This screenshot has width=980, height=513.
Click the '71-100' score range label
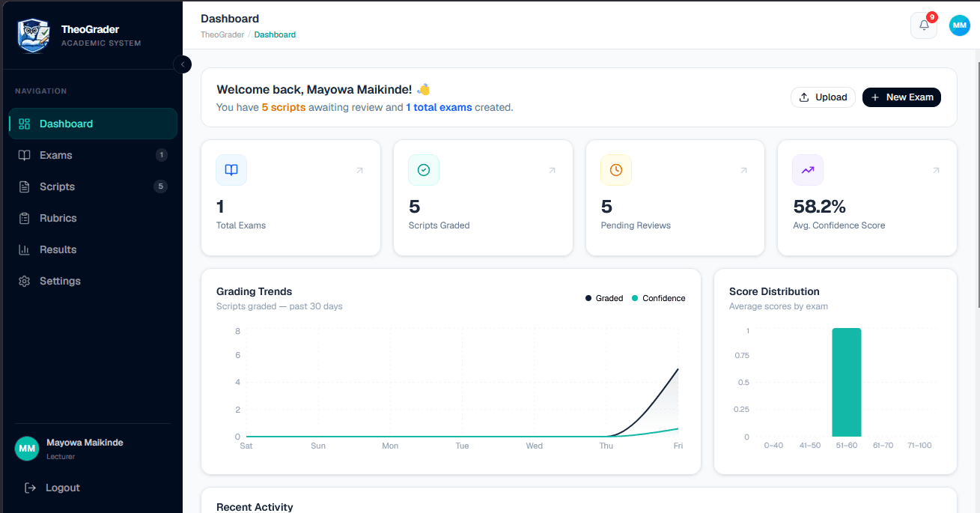(919, 446)
